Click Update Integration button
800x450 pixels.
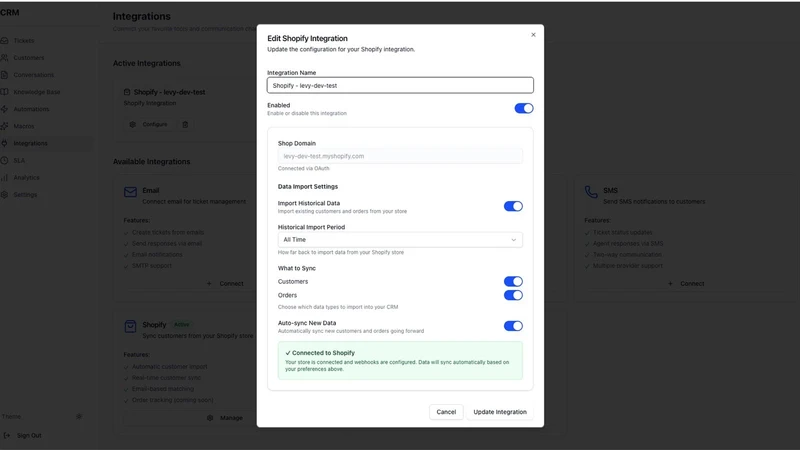(x=499, y=412)
